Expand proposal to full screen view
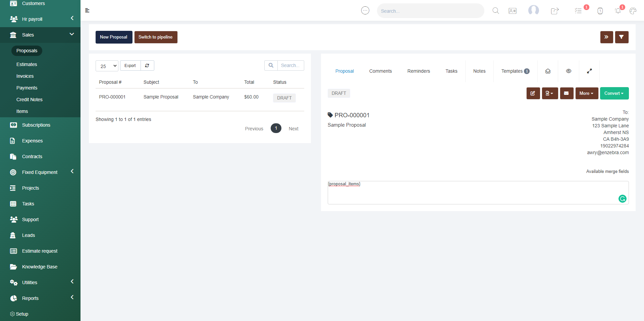 [x=589, y=71]
